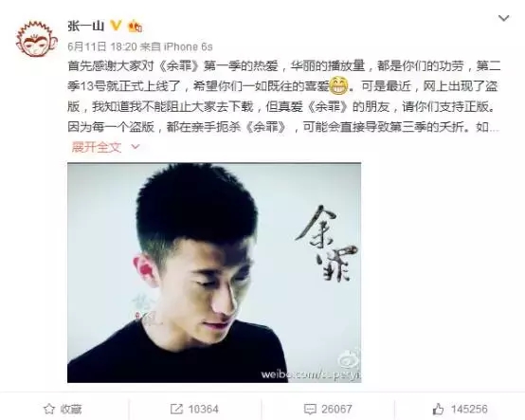Click the weibo watermark on the image
The height and width of the screenshot is (420, 525).
coord(311,373)
